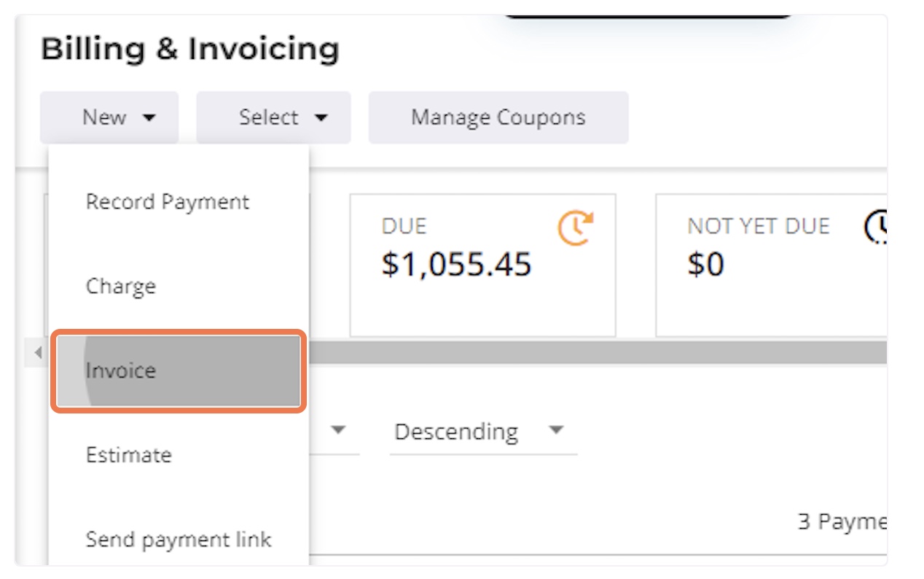The height and width of the screenshot is (579, 924).
Task: Click the small arrow beside Select label
Action: (321, 118)
